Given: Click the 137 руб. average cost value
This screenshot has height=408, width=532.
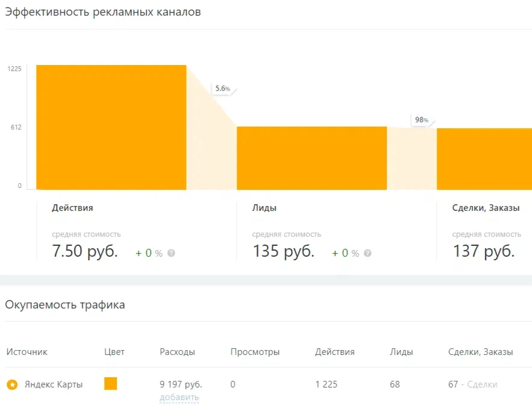Looking at the screenshot, I should [483, 251].
